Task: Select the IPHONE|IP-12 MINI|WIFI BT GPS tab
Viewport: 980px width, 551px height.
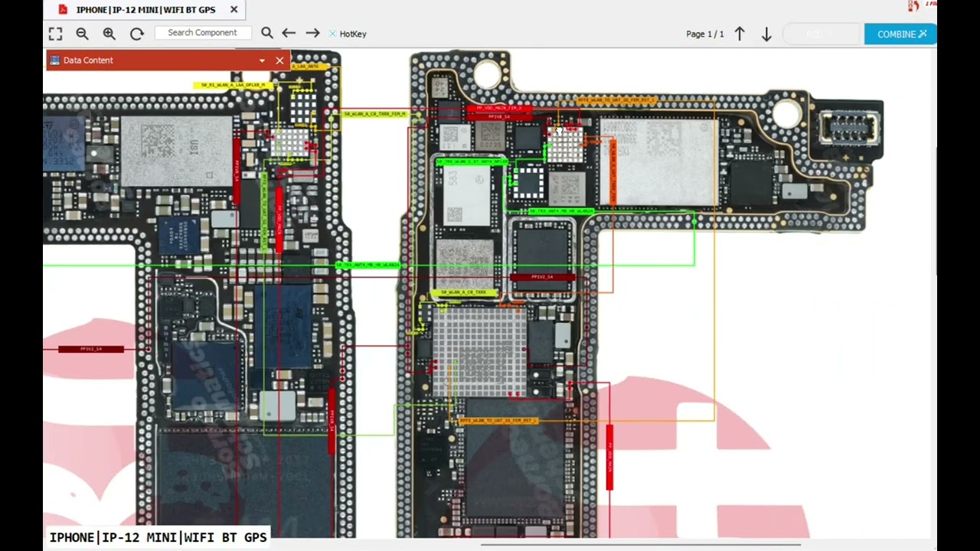Action: pyautogui.click(x=145, y=10)
